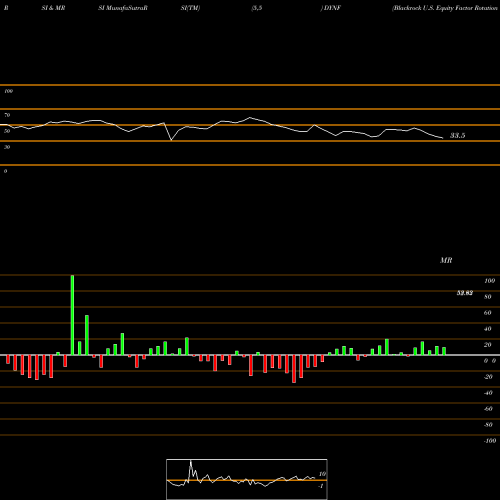The width and height of the screenshot is (500, 500).
Task: Click the -60 label on the MR axis
Action: pyautogui.click(x=488, y=409)
